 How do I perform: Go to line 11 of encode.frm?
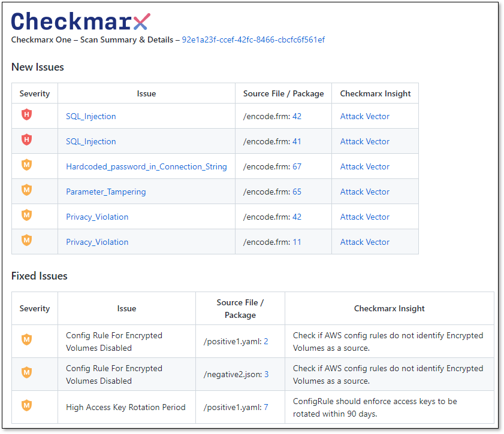(297, 242)
